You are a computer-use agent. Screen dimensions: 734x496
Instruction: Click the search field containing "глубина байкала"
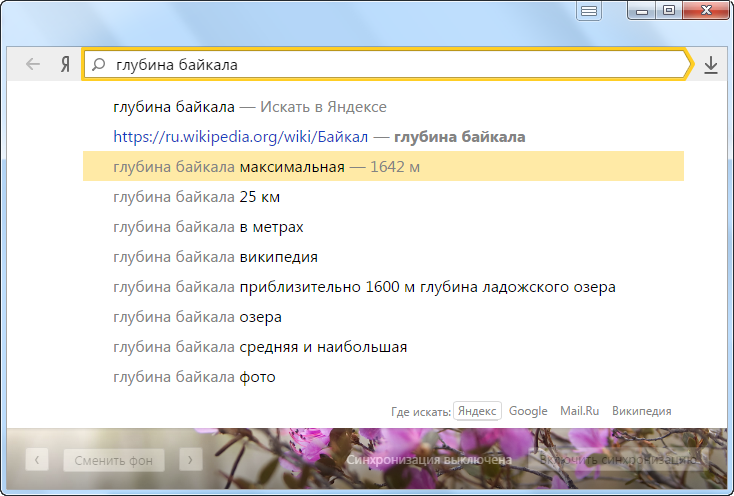pyautogui.click(x=386, y=64)
